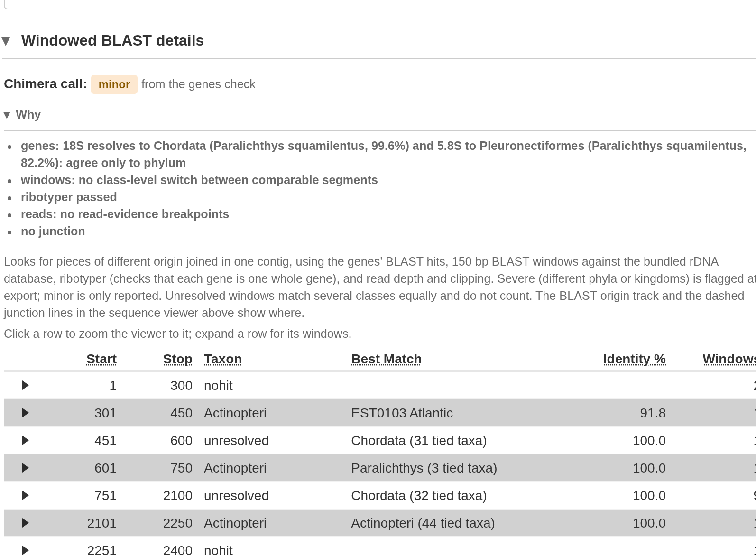Image resolution: width=756 pixels, height=556 pixels.
Task: Select 'Chordata (32 tied taxa)' cell
Action: pyautogui.click(x=419, y=496)
